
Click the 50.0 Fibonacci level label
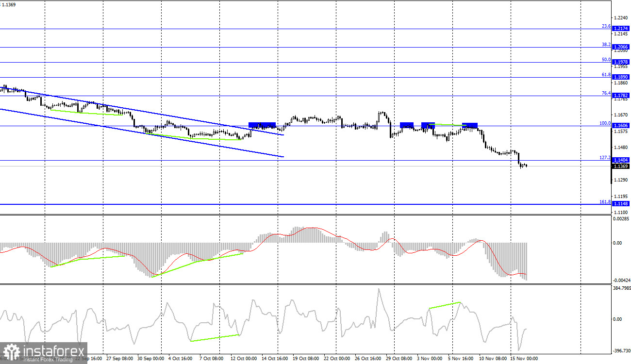[x=606, y=60]
